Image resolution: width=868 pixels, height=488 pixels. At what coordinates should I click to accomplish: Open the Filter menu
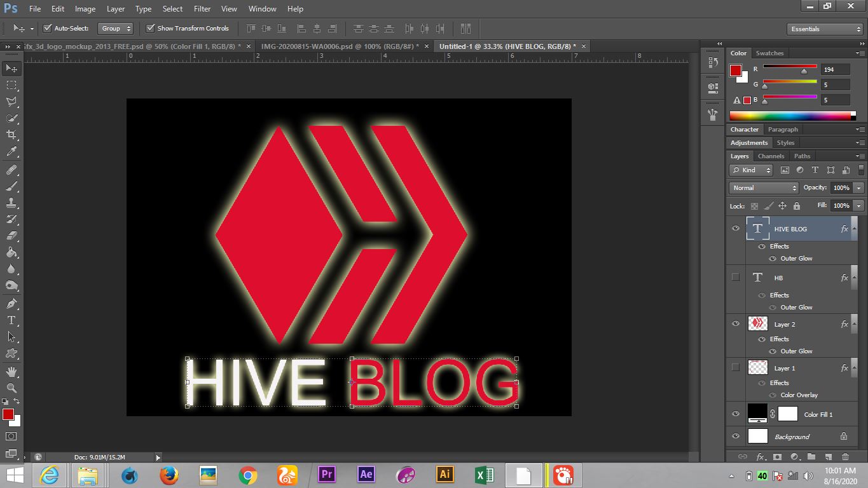coord(202,9)
